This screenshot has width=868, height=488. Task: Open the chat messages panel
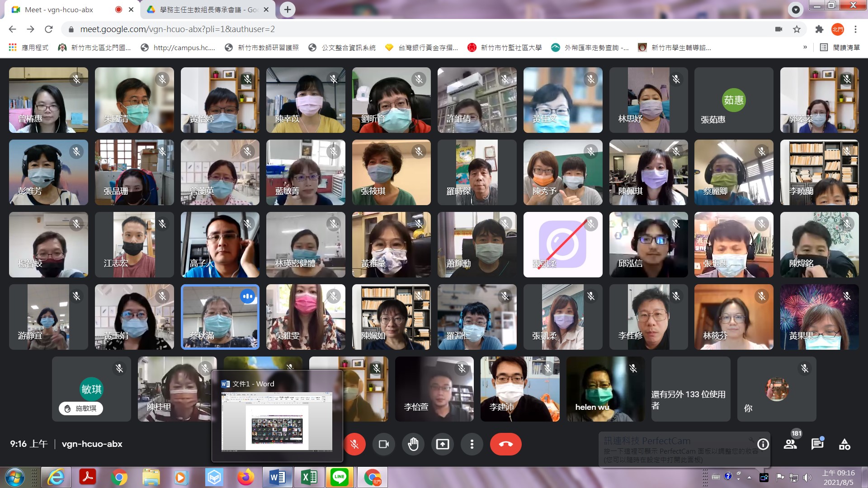[817, 444]
